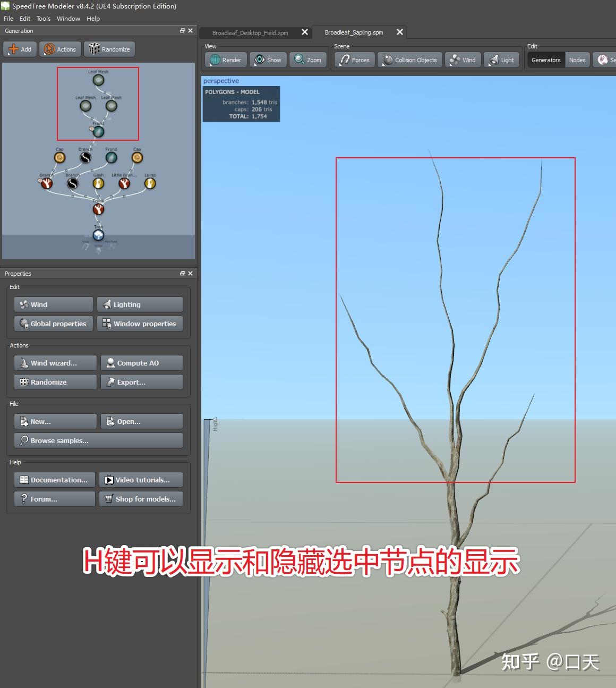Click the Cap generator node
The image size is (616, 688).
(x=59, y=157)
